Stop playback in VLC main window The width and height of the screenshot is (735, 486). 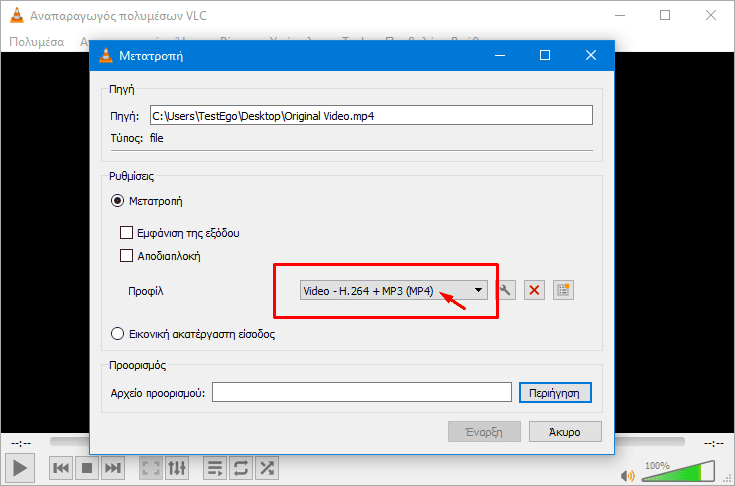tap(87, 468)
